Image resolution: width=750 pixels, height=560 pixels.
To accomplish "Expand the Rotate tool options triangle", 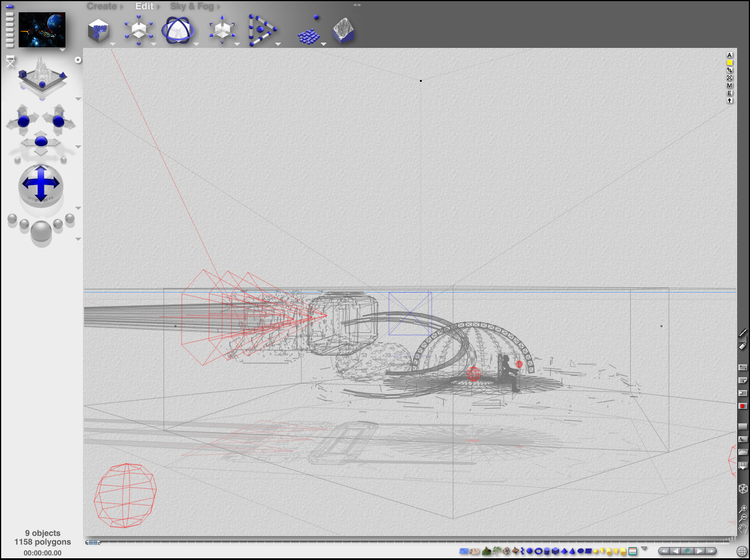I will click(196, 44).
